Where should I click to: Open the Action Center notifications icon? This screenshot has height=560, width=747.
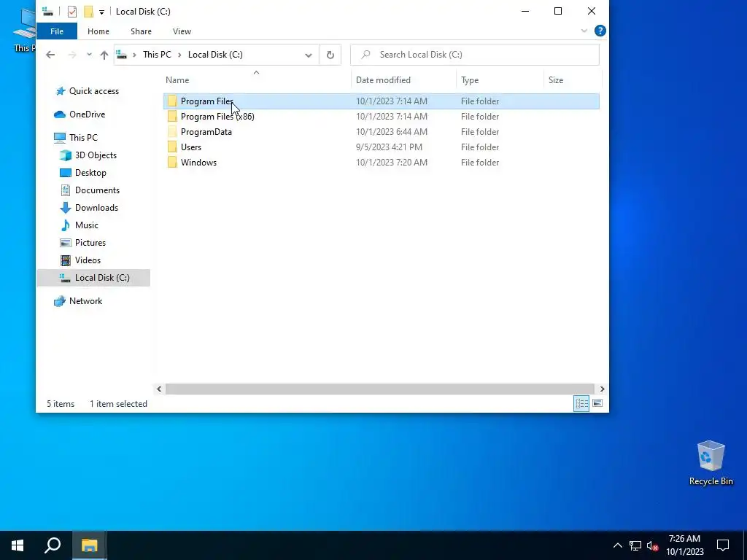[723, 545]
